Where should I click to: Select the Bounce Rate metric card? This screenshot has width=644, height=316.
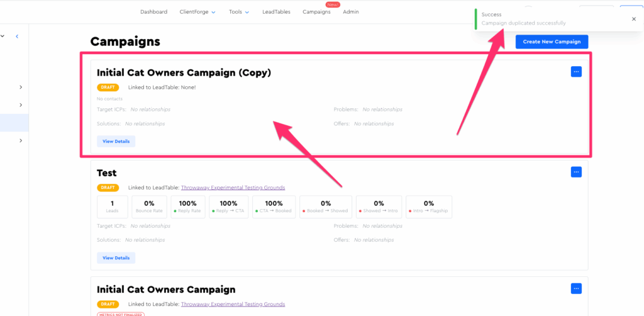pyautogui.click(x=149, y=206)
